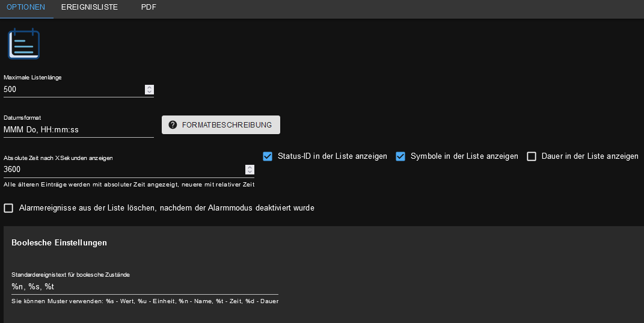This screenshot has height=323, width=644.
Task: Focus the Datumsformat text field
Action: (78, 129)
